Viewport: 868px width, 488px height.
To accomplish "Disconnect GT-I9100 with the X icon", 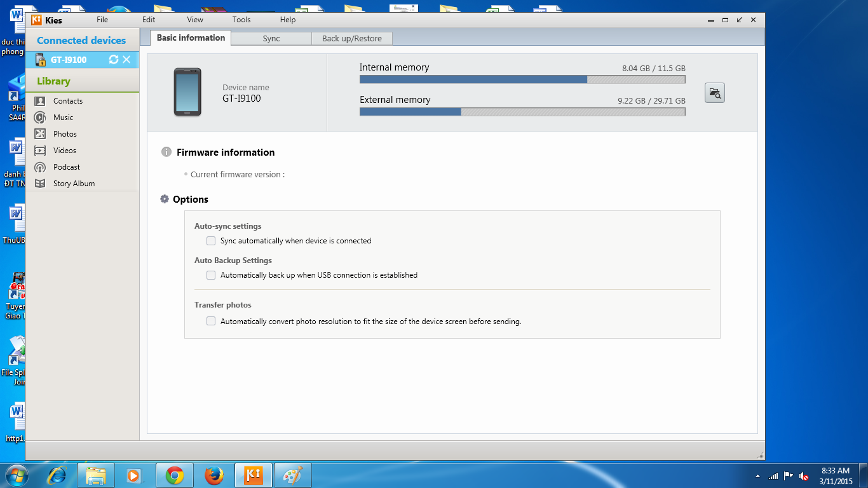I will [126, 59].
